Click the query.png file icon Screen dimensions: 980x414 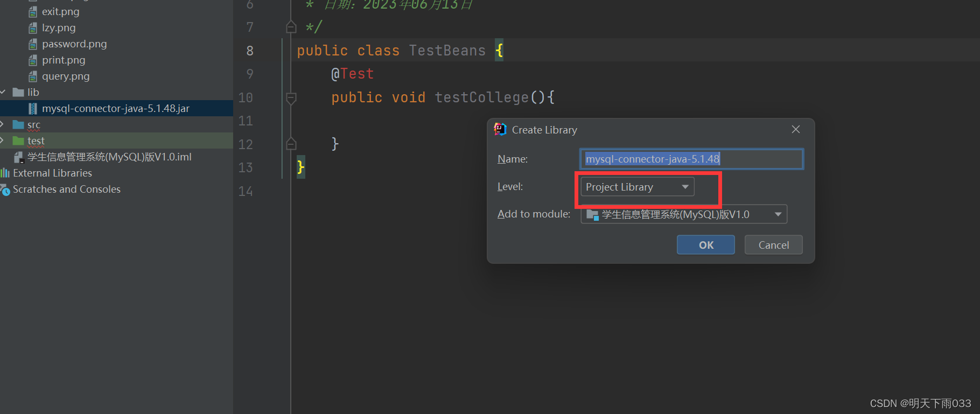pos(33,76)
